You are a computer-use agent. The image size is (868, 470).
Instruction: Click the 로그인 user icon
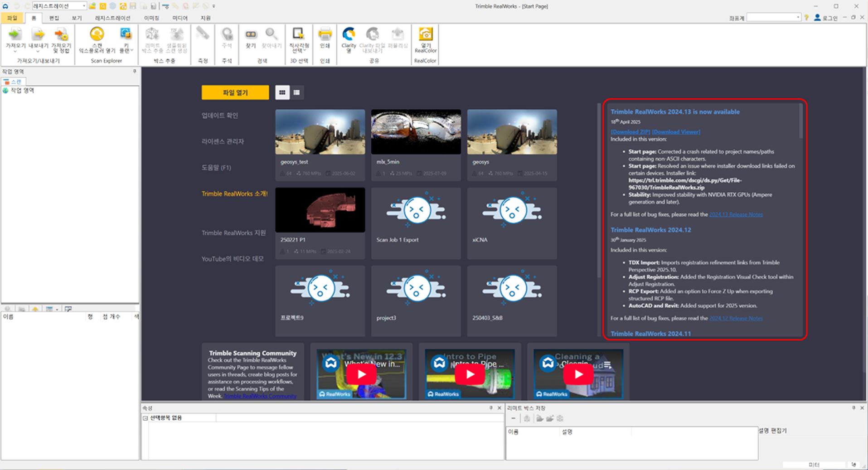(817, 17)
